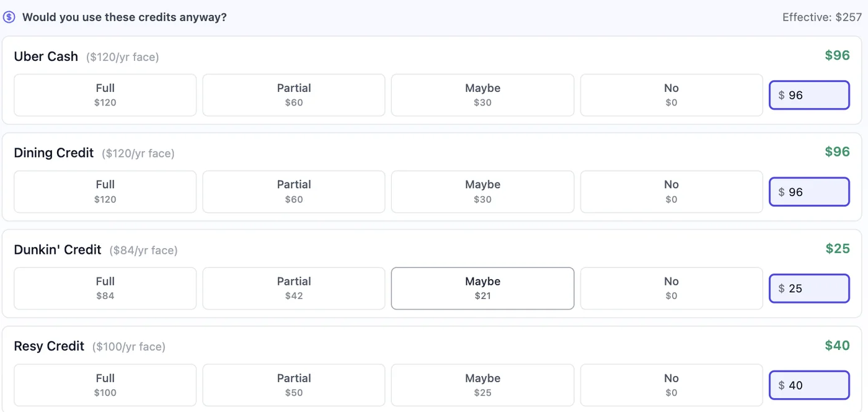Image resolution: width=868 pixels, height=412 pixels.
Task: Select Full $120 for Uber Cash
Action: click(x=105, y=95)
